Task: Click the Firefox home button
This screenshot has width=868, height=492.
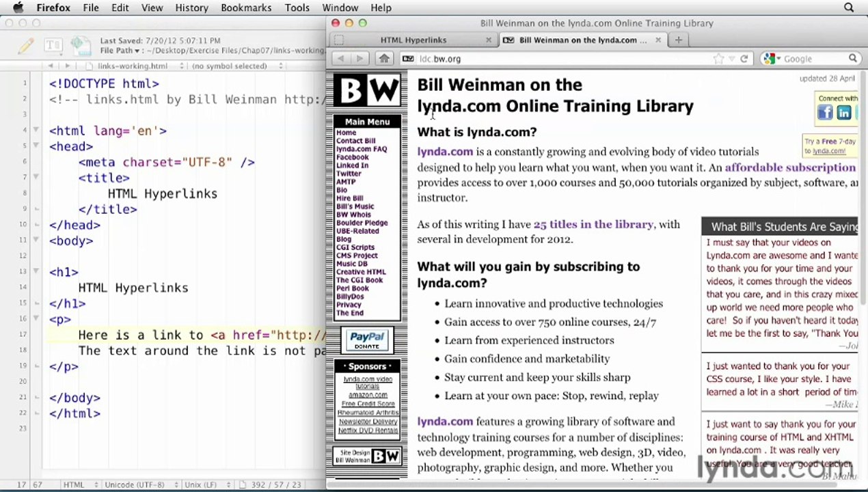Action: 384,59
